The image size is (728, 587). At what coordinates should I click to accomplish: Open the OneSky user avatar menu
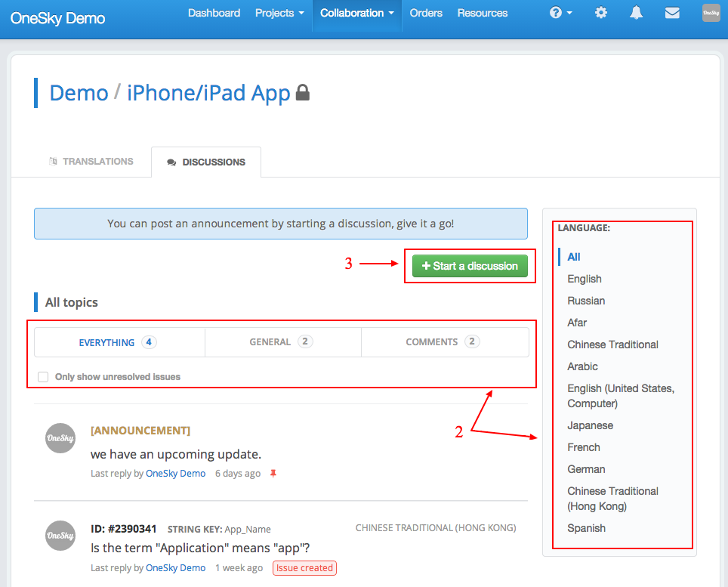click(x=711, y=13)
